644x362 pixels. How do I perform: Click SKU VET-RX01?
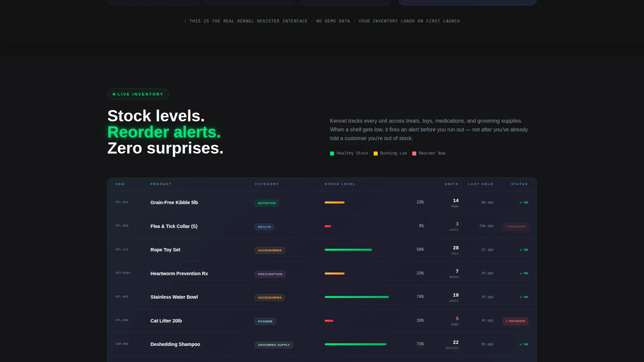123,273
